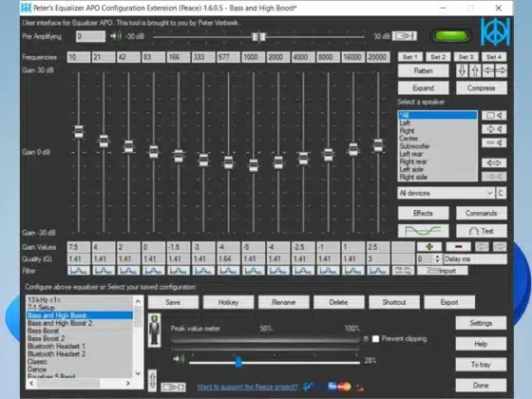Screen dimensions: 532x399
Task: Click the 10 Hz gain slider knob
Action: 79,132
